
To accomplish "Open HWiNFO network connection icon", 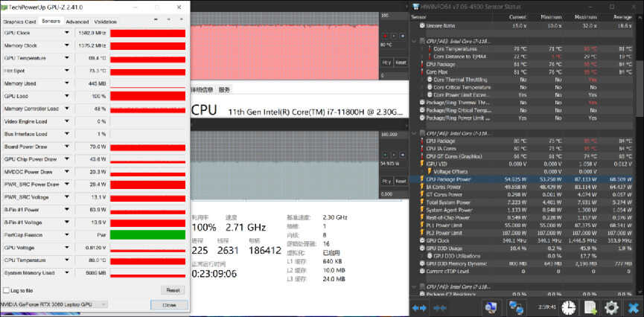I will (514, 307).
